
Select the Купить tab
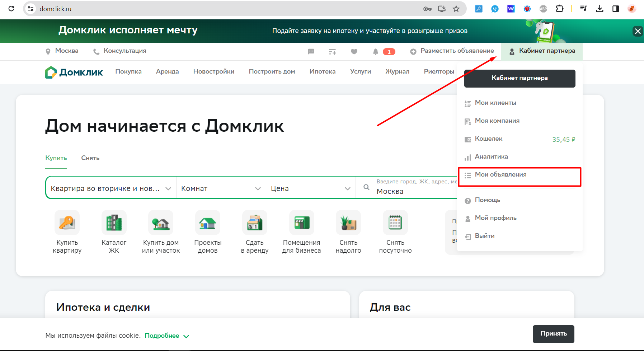coord(56,158)
